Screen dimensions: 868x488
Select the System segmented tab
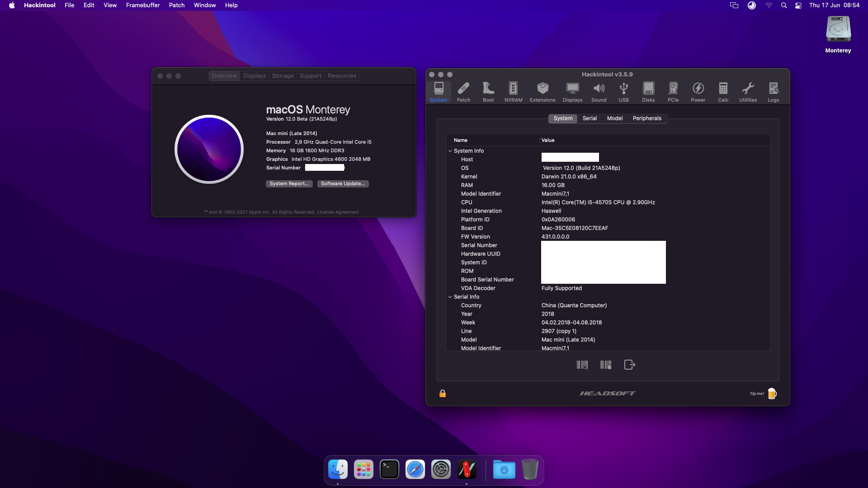tap(563, 118)
